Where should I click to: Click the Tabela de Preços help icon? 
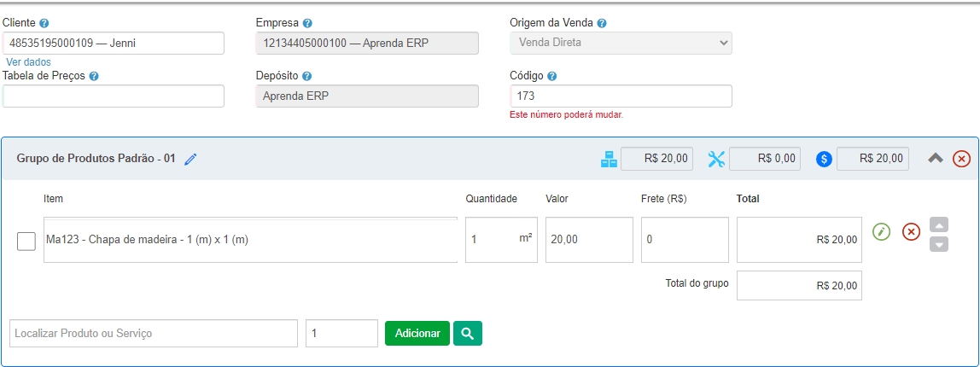(94, 76)
